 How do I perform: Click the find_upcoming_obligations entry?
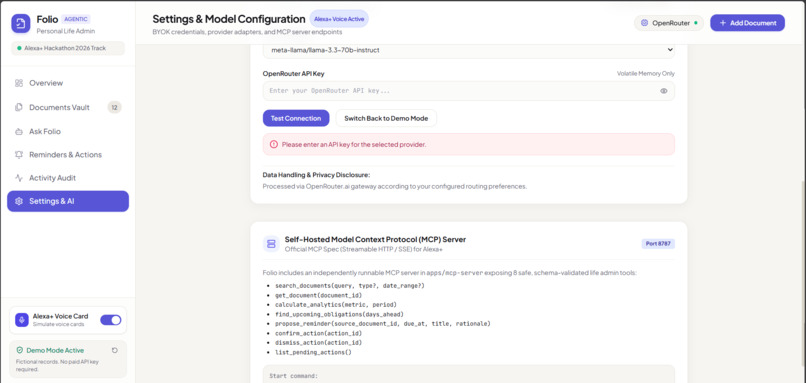pos(339,314)
